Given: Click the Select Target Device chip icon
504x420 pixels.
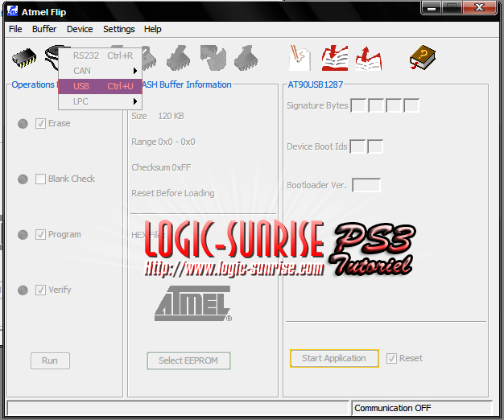Looking at the screenshot, I should tap(24, 58).
